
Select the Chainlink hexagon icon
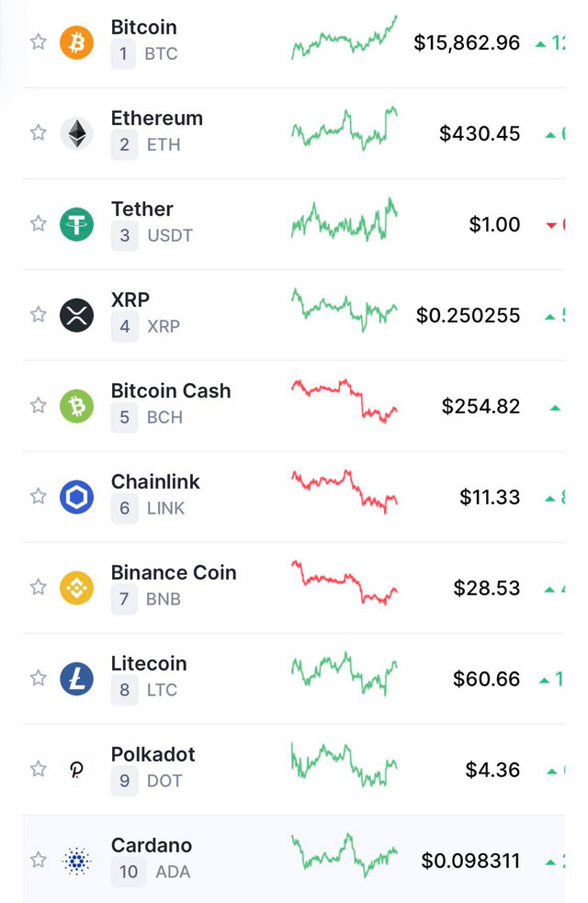77,495
